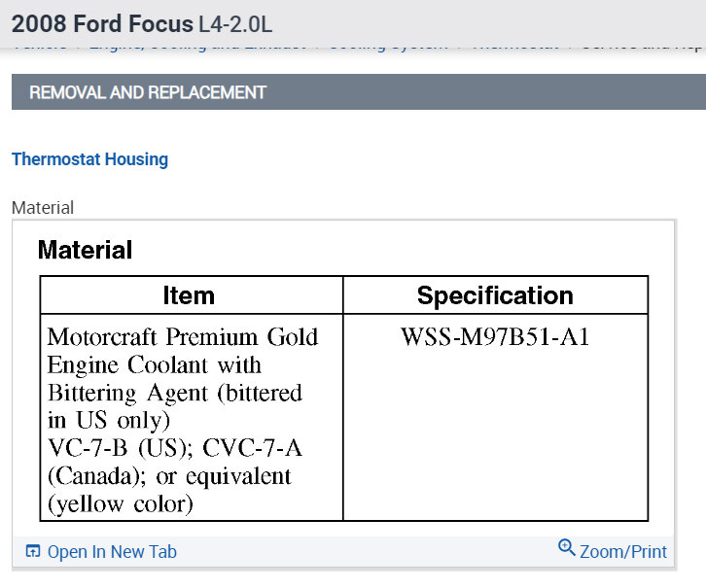Click the Service and Repair breadcrumb

point(643,46)
